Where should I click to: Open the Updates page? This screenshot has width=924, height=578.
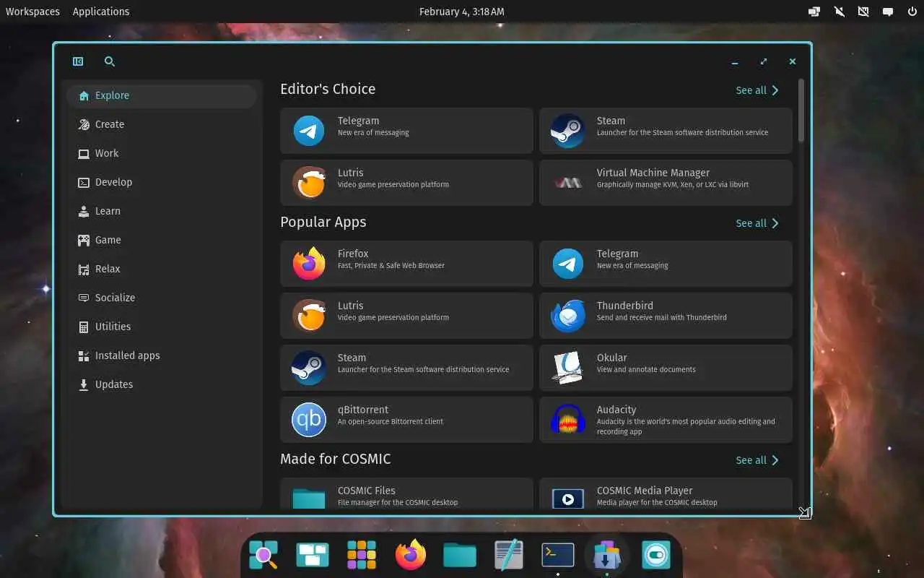pos(162,384)
